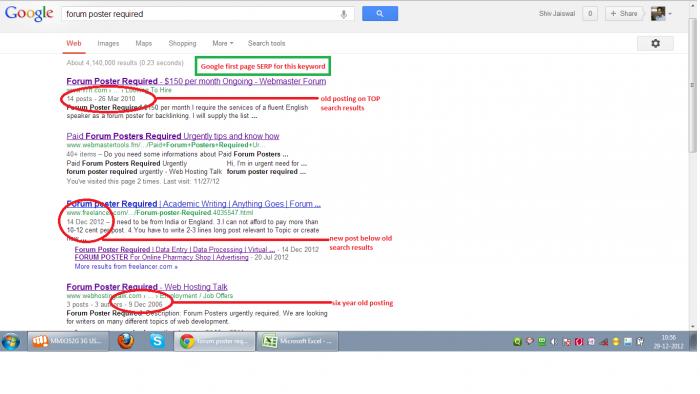700x394 pixels.
Task: Switch to Microsoft Excel in taskbar
Action: tap(297, 341)
